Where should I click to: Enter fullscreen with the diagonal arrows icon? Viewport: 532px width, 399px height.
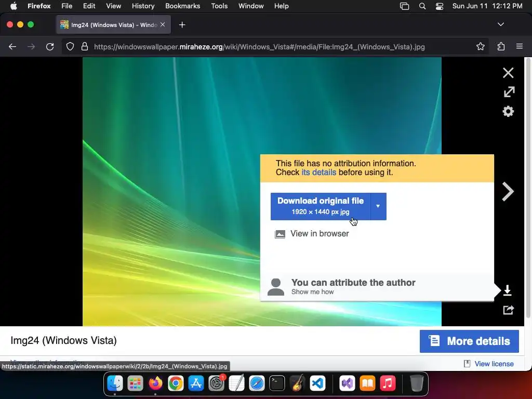509,91
